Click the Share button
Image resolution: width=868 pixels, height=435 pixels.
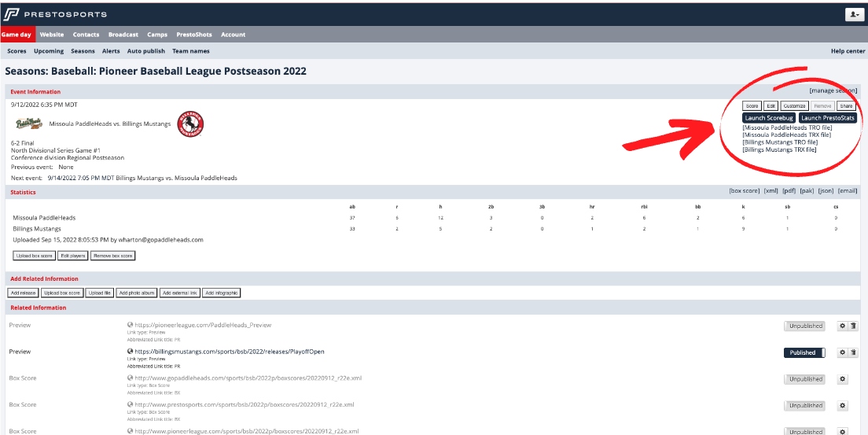(x=847, y=106)
